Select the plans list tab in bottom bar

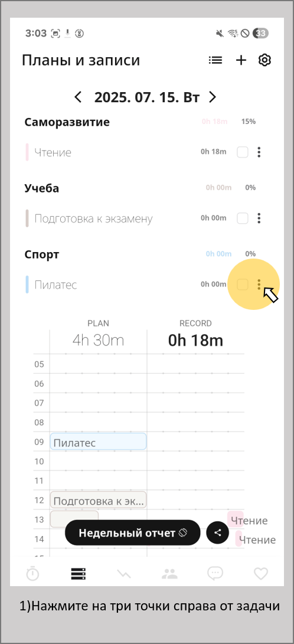pos(78,574)
